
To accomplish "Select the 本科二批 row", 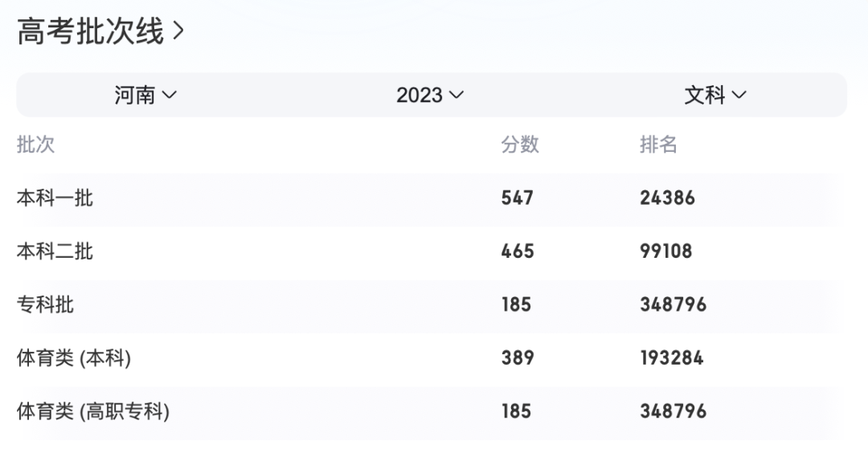I will [x=55, y=251].
